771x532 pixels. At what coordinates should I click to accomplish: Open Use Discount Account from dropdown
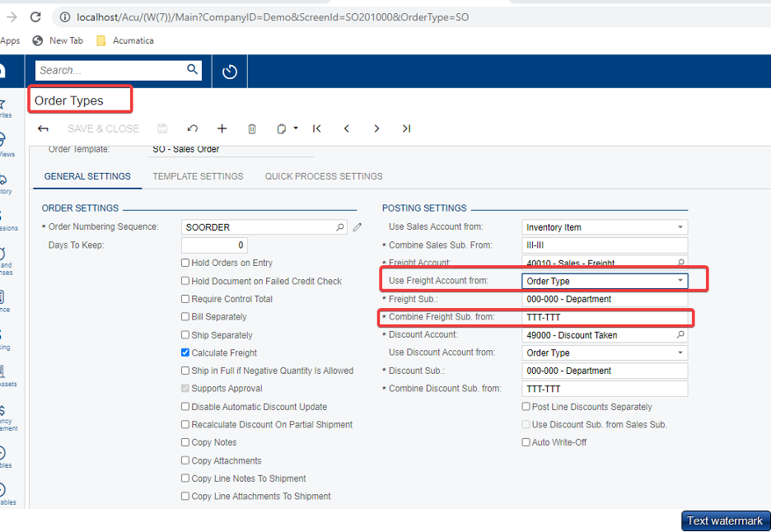[680, 352]
